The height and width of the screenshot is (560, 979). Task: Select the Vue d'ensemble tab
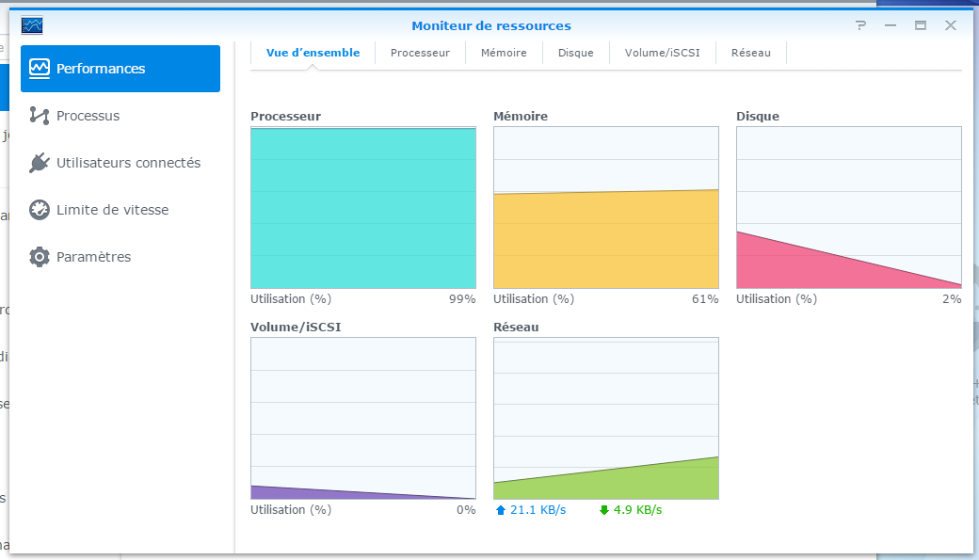tap(313, 53)
